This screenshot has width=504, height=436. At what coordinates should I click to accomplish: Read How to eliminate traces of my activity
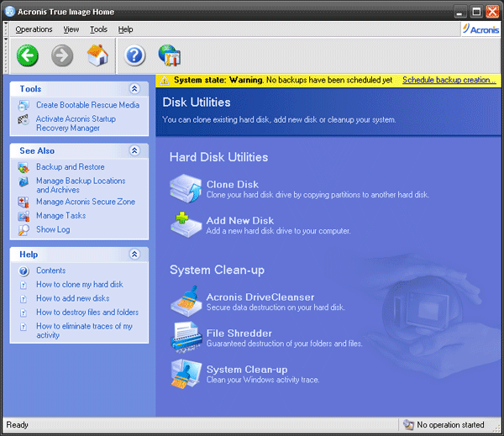(84, 330)
